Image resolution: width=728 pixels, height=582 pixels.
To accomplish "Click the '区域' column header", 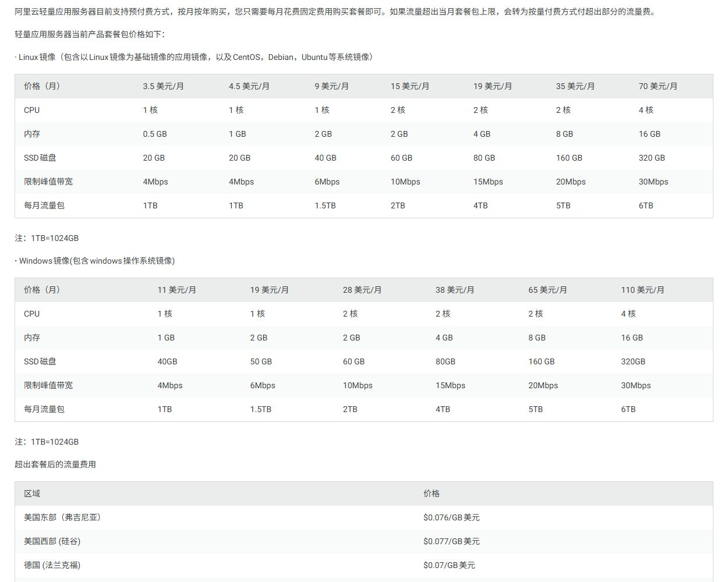I will click(x=32, y=494).
